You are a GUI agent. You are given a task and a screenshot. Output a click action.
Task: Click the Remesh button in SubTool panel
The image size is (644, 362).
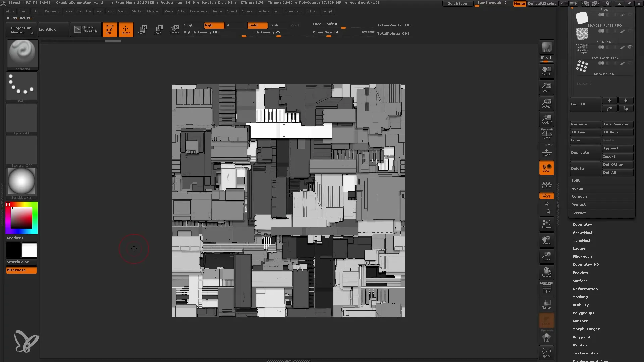[x=579, y=196]
